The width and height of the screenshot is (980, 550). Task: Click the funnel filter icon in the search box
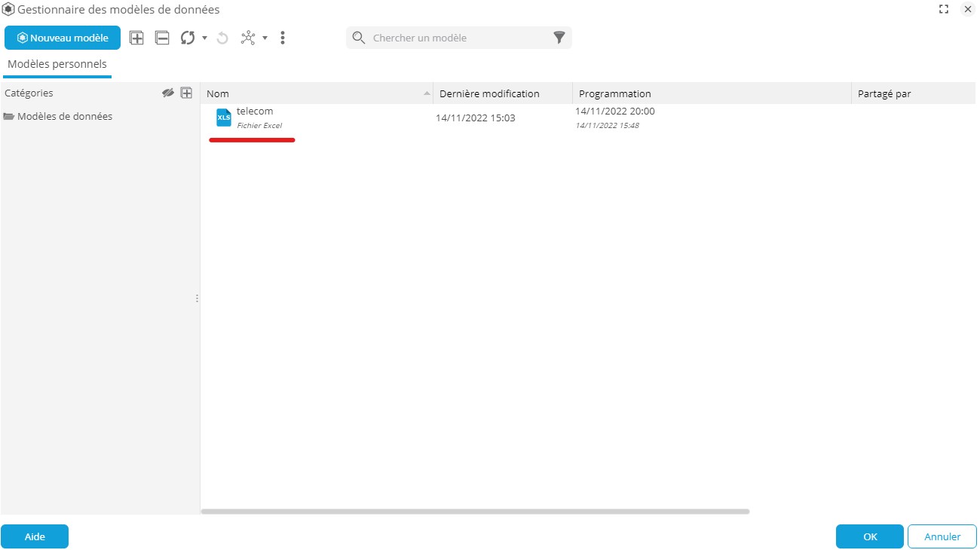(559, 38)
